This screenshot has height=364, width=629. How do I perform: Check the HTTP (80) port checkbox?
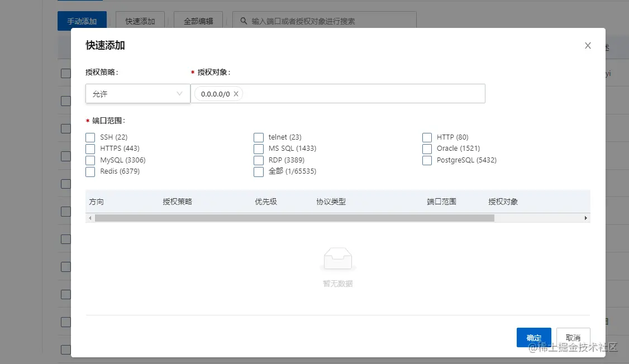pyautogui.click(x=427, y=137)
